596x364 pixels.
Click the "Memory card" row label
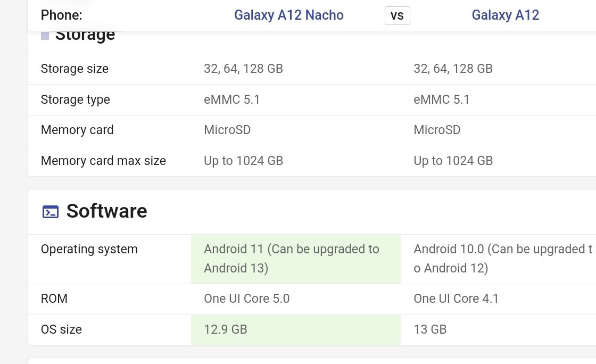[77, 130]
